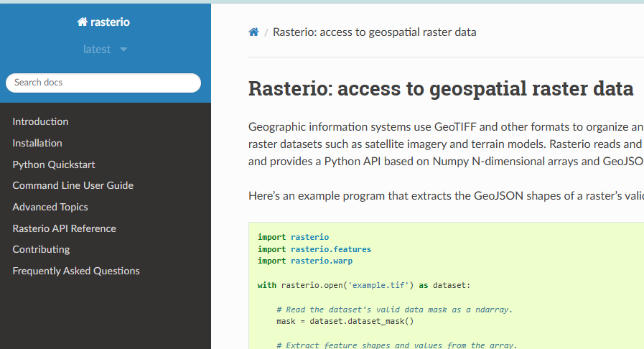Click the rasterio home icon in sidebar header

[82, 22]
